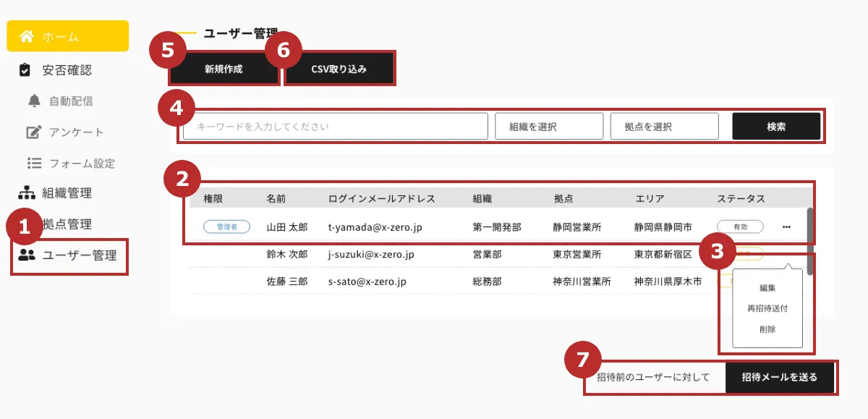Choose 編集 from the context menu

pyautogui.click(x=769, y=287)
